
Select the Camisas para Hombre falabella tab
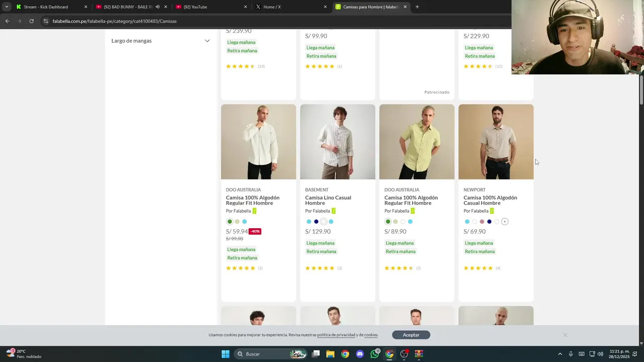tap(370, 7)
